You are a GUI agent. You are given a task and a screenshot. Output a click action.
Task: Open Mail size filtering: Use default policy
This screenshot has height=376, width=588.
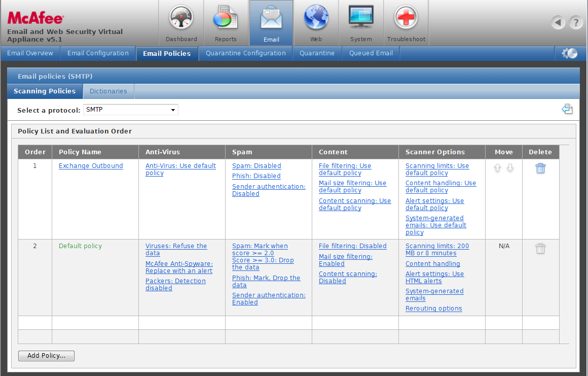pos(352,187)
